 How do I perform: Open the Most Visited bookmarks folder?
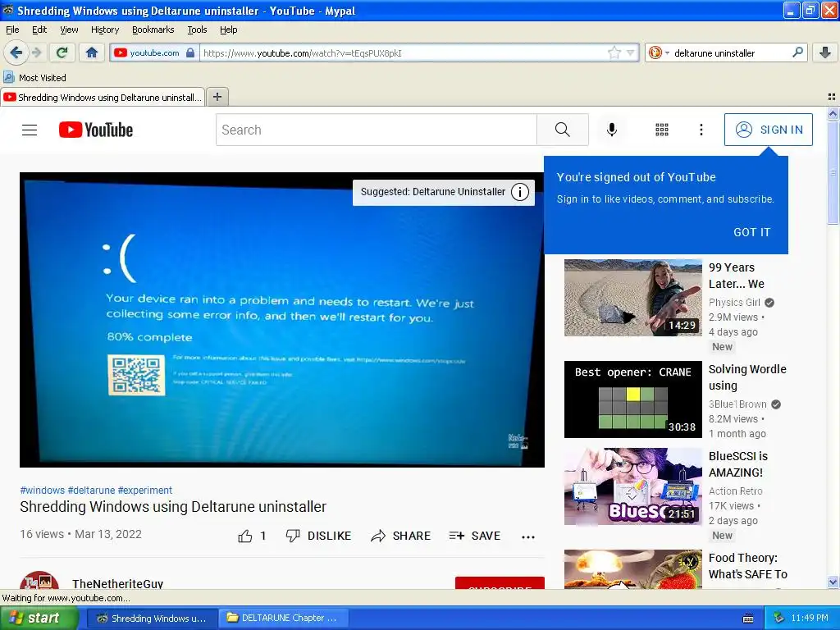pos(35,78)
